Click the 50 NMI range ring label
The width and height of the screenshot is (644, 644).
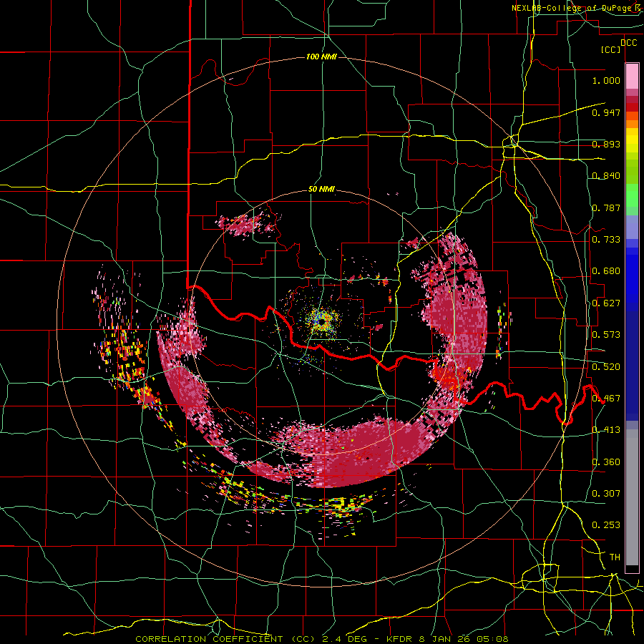click(x=321, y=190)
